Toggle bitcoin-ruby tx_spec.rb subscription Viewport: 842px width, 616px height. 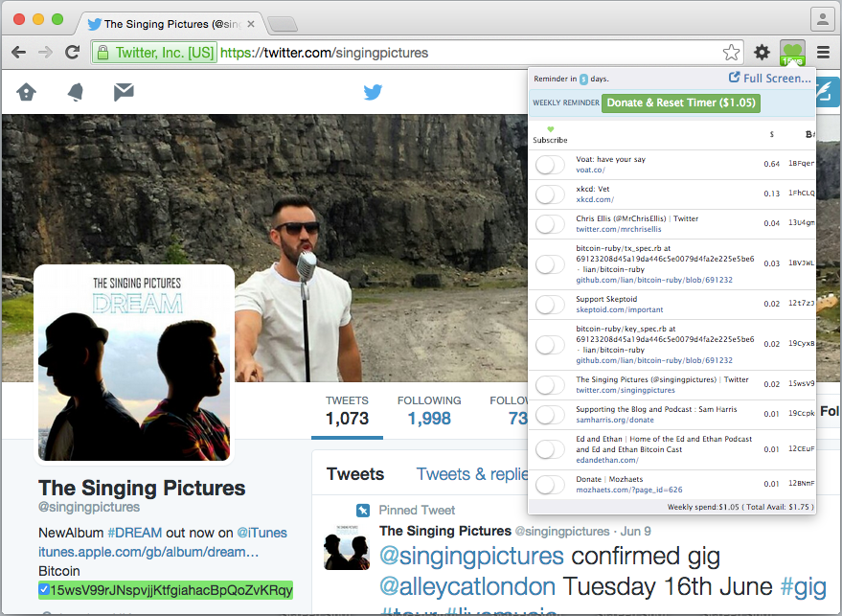pyautogui.click(x=551, y=264)
